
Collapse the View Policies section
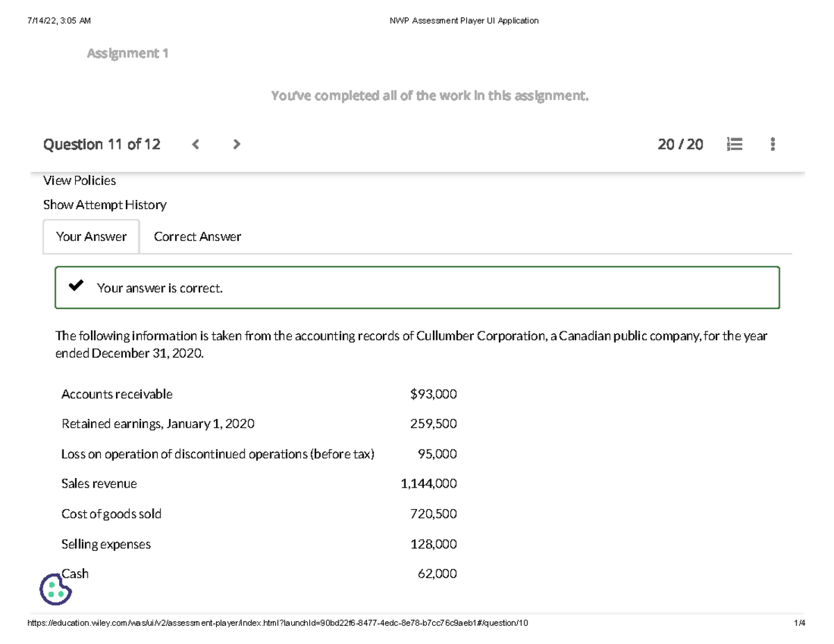point(79,180)
